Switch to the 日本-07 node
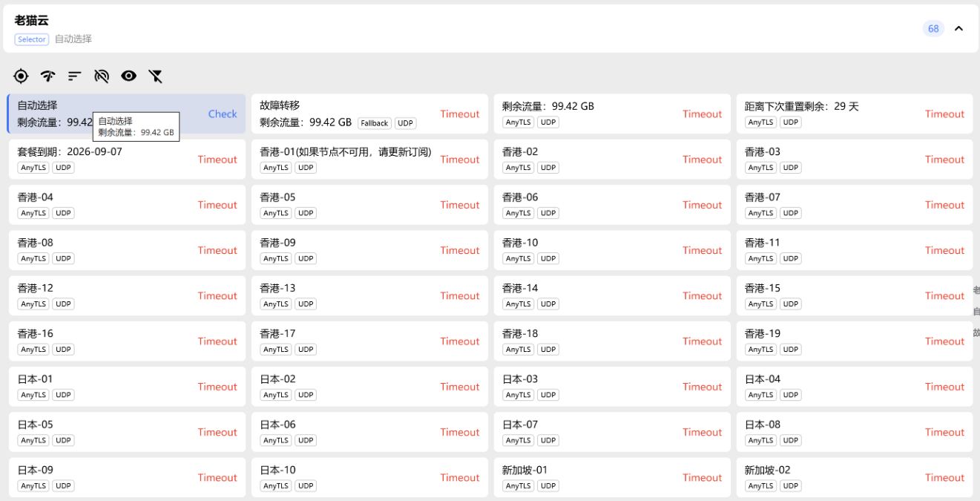980x501 pixels. [612, 432]
